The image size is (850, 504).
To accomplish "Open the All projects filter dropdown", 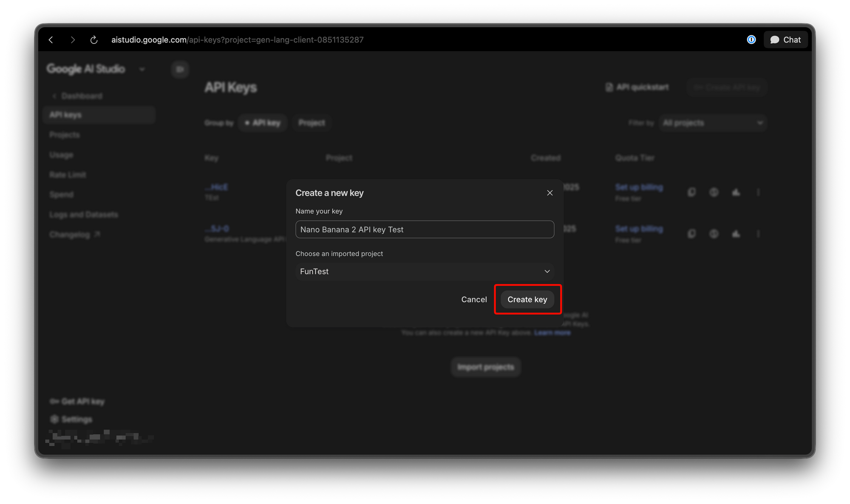I will point(713,123).
